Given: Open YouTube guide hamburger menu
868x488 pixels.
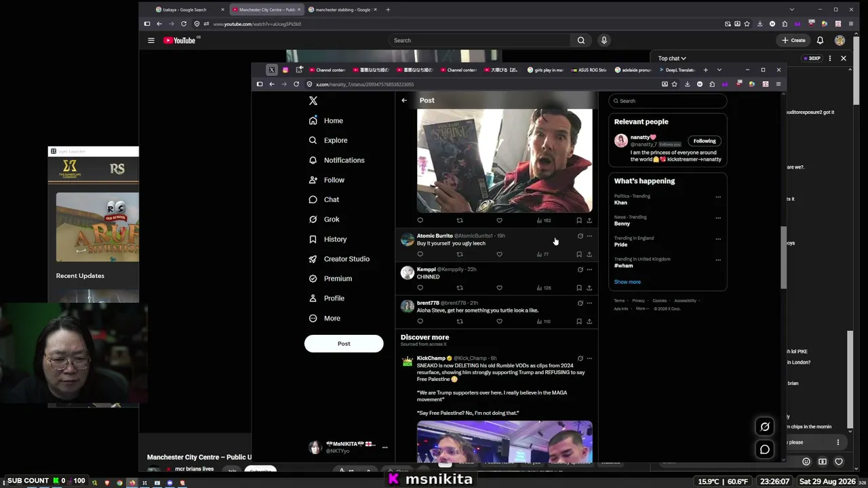Looking at the screenshot, I should (x=151, y=41).
